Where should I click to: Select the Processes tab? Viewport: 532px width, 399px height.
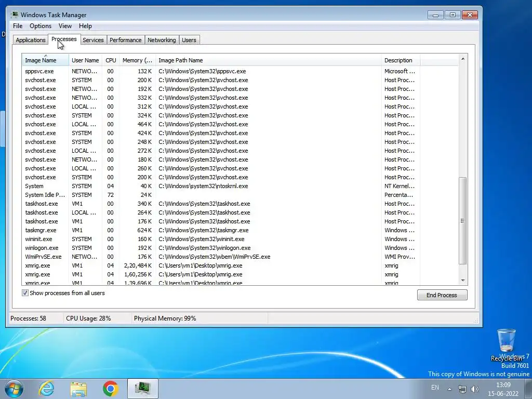(x=64, y=39)
